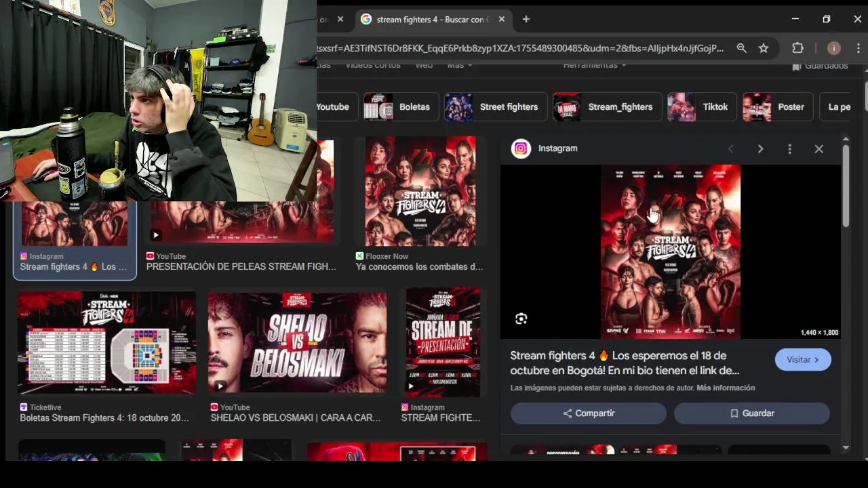The image size is (868, 488).
Task: Select the 'Tiktok' suggestion chip
Action: 701,107
